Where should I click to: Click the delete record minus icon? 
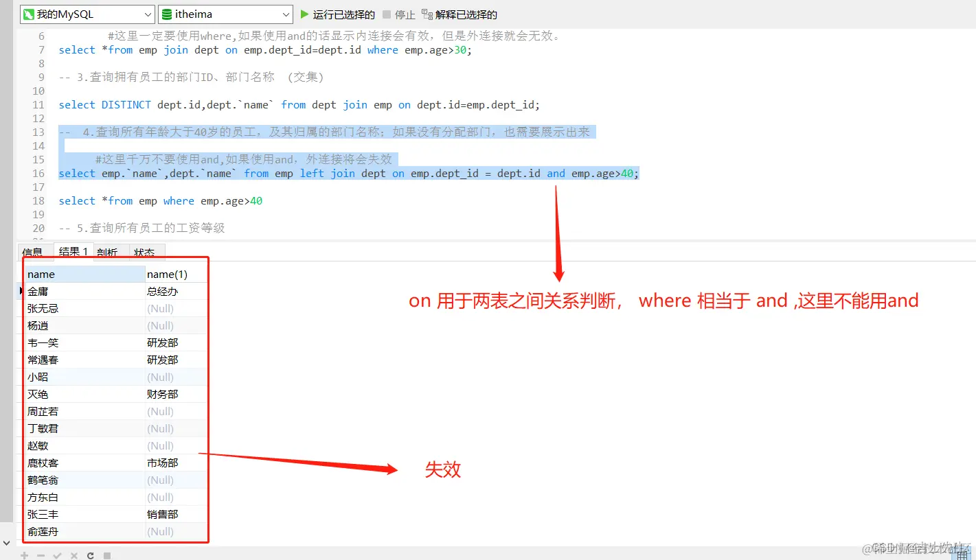click(x=41, y=555)
